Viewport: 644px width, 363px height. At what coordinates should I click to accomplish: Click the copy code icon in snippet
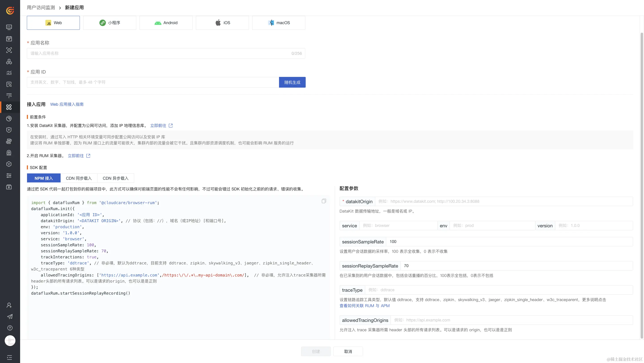(x=324, y=201)
